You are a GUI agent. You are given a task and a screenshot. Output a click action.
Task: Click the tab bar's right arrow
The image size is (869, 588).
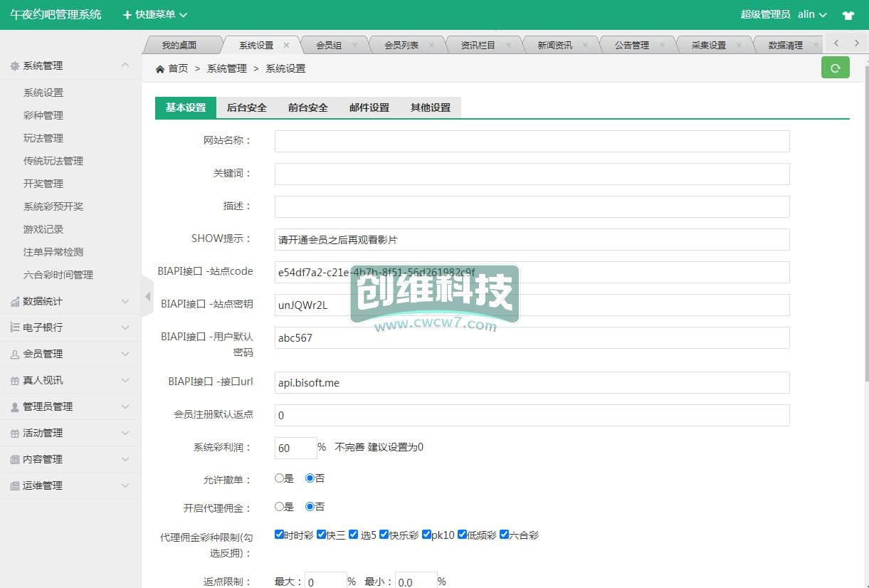coord(857,43)
